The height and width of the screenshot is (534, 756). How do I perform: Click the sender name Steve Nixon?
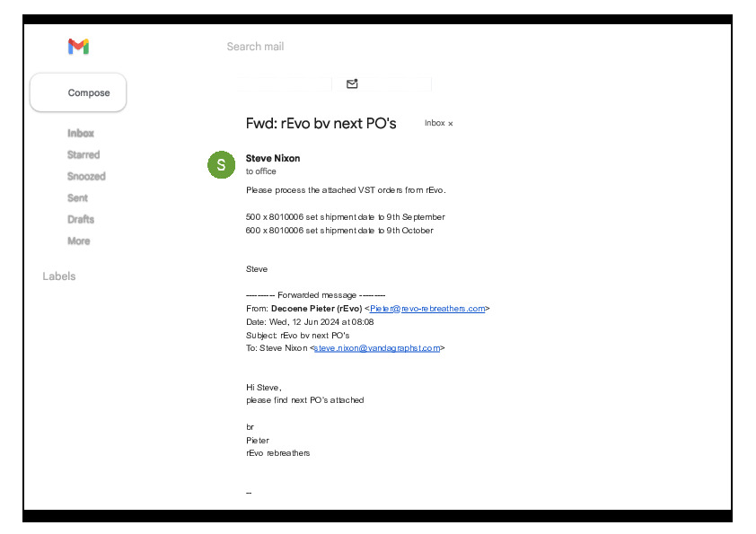[273, 158]
